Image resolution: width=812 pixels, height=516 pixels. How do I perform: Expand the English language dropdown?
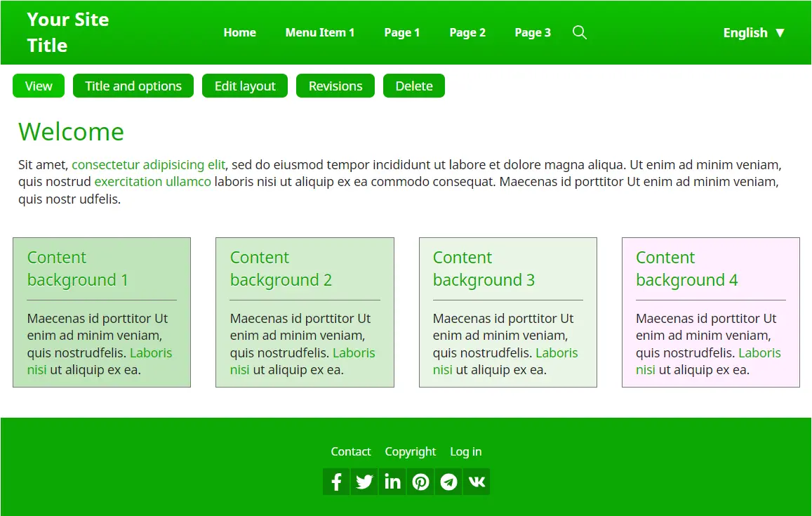click(754, 32)
